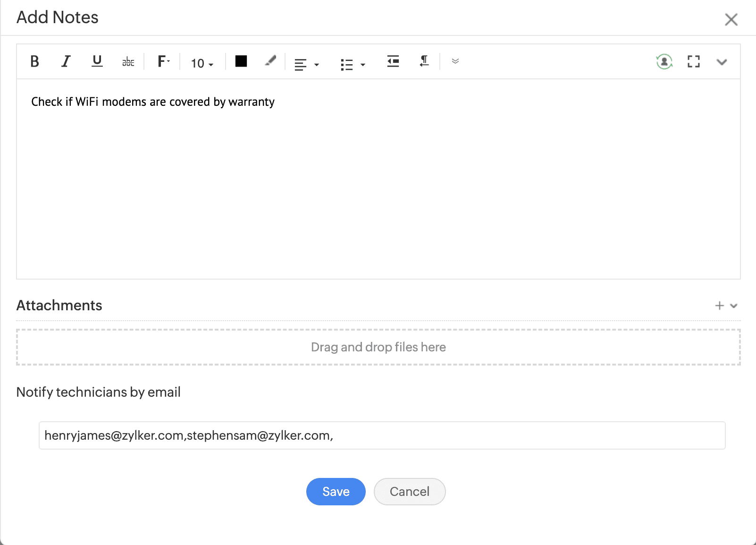Open the font family menu

point(163,61)
